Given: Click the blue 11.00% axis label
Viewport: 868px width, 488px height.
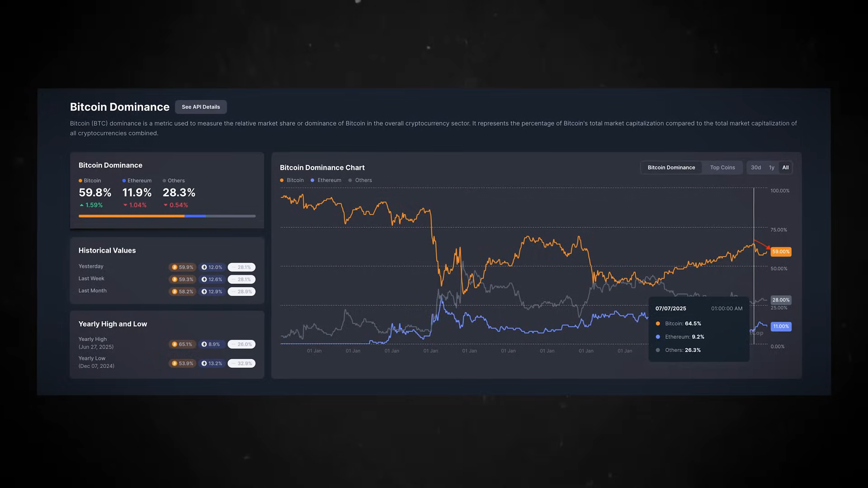Looking at the screenshot, I should pos(781,326).
